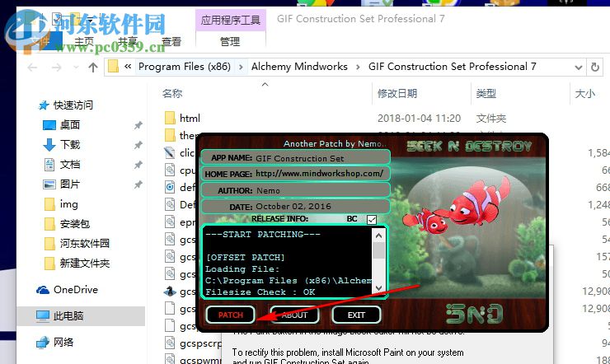Click the 'Filesize Check : OK' log line
Image resolution: width=610 pixels, height=364 pixels.
coord(260,292)
